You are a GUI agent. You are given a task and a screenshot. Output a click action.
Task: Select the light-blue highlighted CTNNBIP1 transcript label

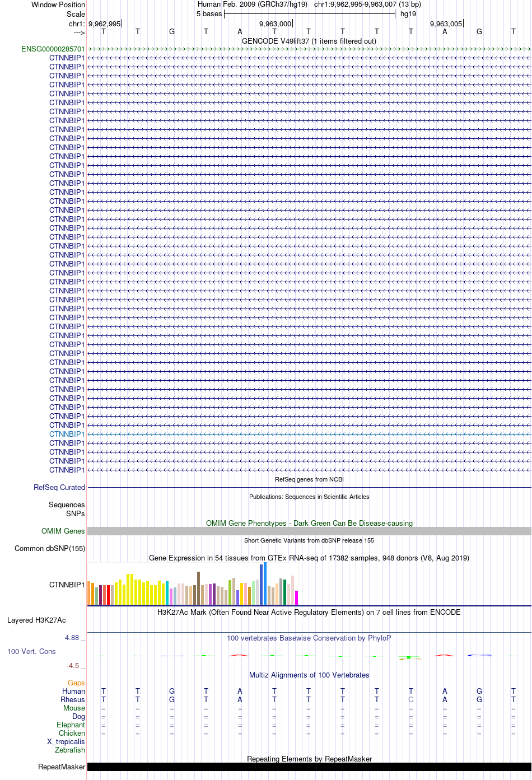pos(67,434)
